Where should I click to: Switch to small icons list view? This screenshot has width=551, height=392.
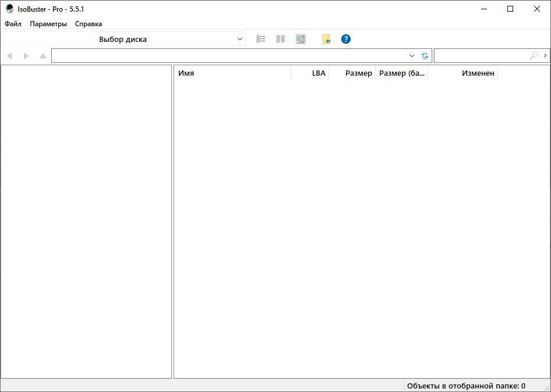(280, 39)
